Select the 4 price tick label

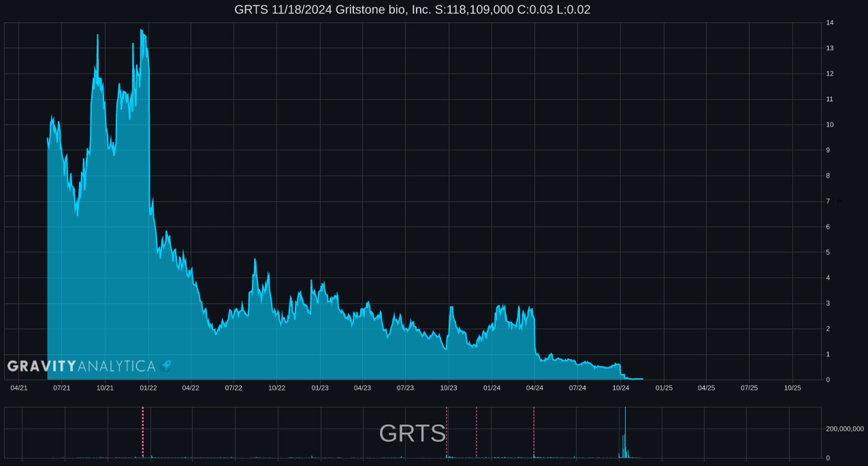[828, 278]
